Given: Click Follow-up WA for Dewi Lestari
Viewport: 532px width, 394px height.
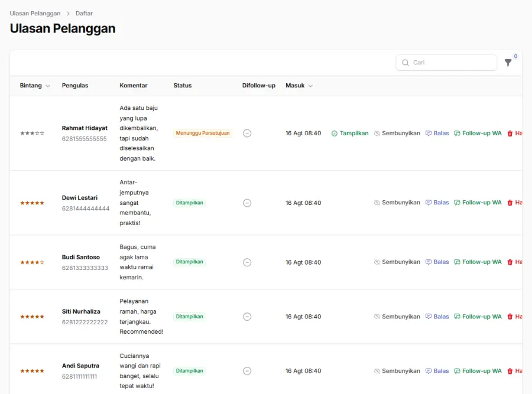Looking at the screenshot, I should [478, 203].
